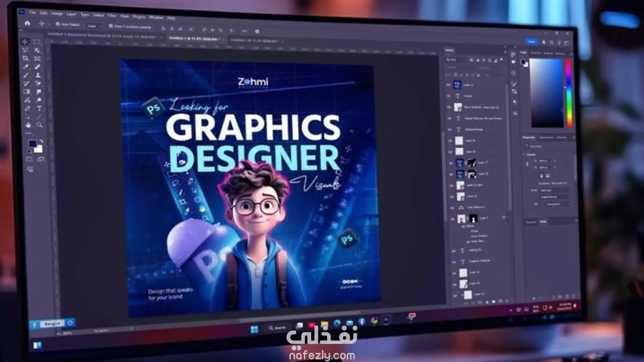Open the options bar gear settings
The width and height of the screenshot is (644, 362).
257,32
